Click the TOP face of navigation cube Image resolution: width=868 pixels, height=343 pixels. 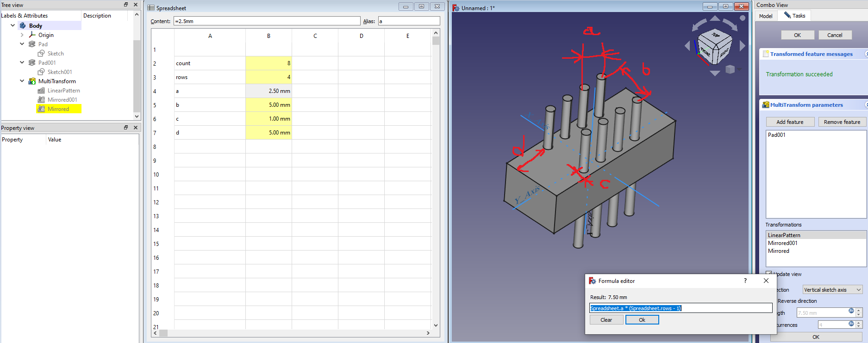coord(716,36)
